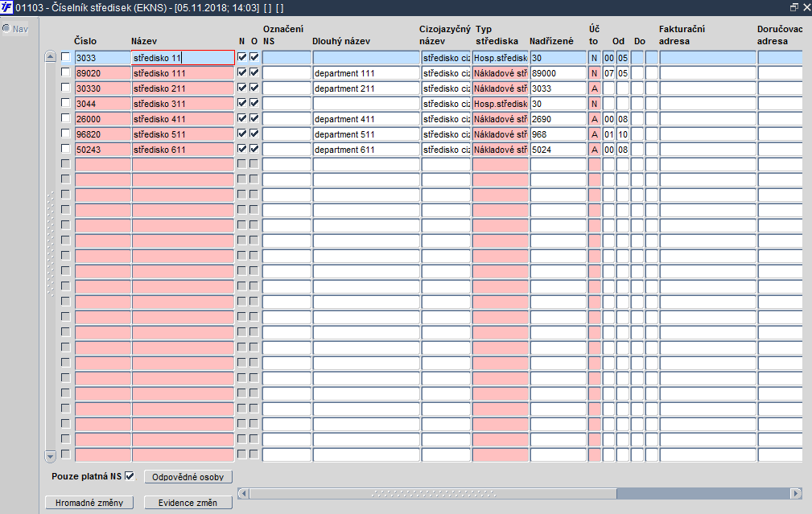Click the Číslo column header
Screen dimensions: 812x514
(x=85, y=41)
